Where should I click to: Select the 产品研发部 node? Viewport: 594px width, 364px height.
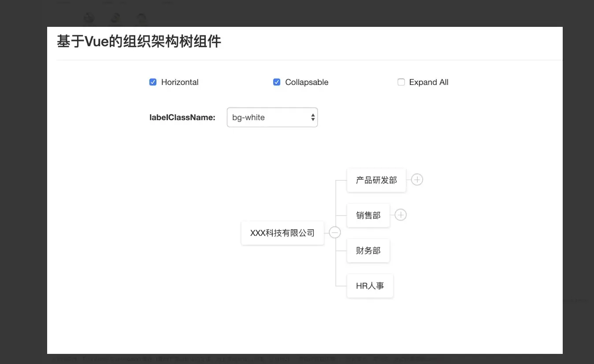pos(376,180)
